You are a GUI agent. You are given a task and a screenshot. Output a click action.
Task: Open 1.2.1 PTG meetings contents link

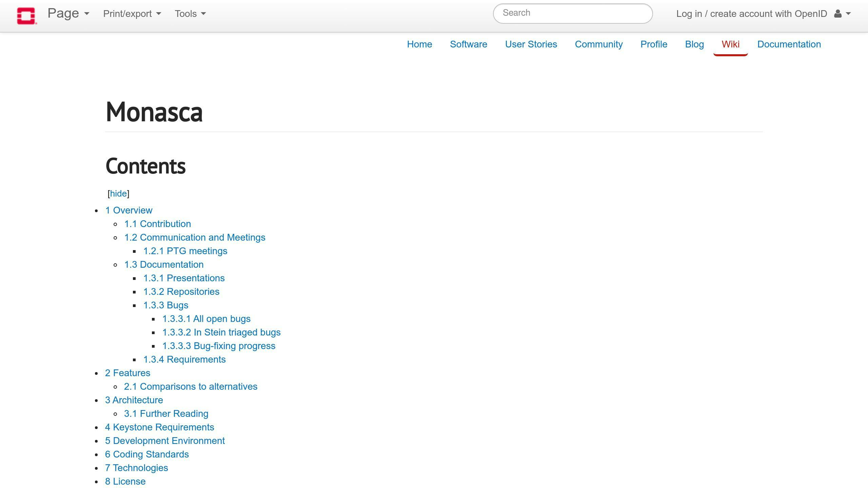185,251
